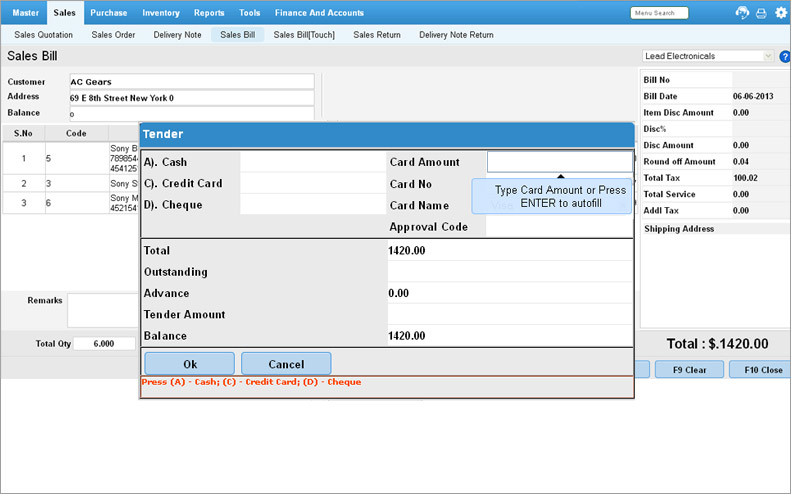The image size is (791, 494).
Task: Click the customer Balance field
Action: coord(192,114)
